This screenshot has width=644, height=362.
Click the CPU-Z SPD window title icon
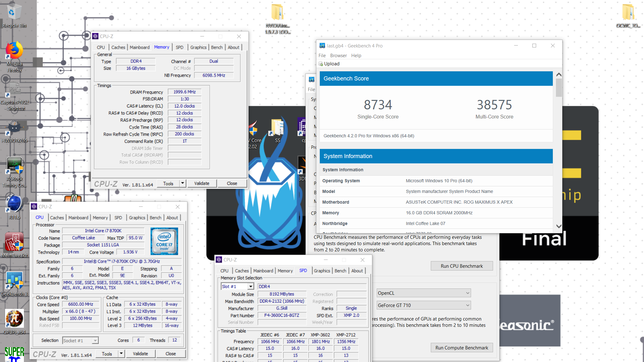click(x=219, y=260)
